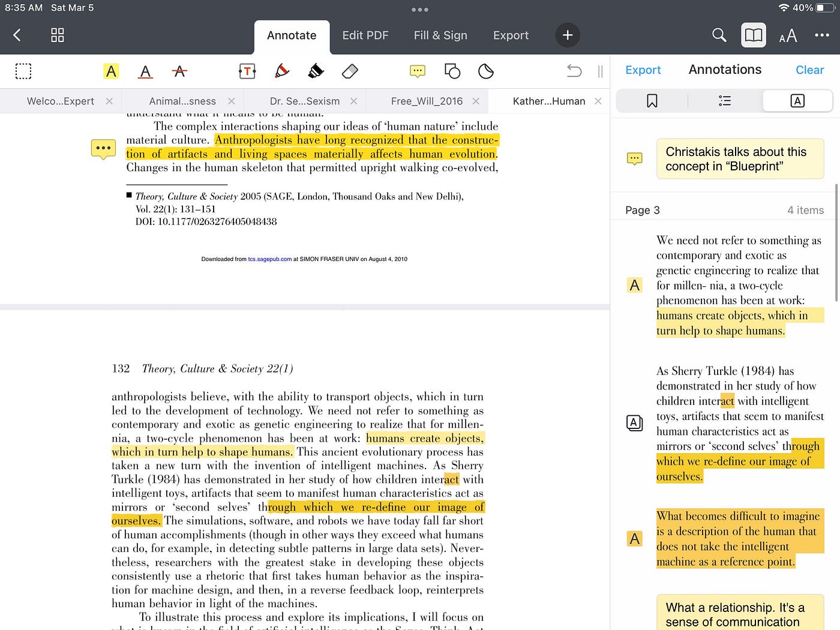The height and width of the screenshot is (630, 840).
Task: Select the Eraser tool
Action: pyautogui.click(x=350, y=71)
